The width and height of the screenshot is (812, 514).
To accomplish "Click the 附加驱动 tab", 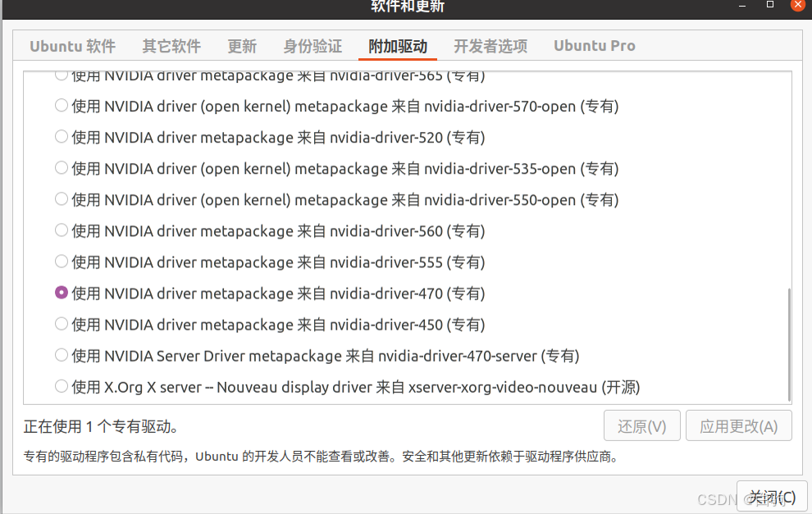I will 398,46.
